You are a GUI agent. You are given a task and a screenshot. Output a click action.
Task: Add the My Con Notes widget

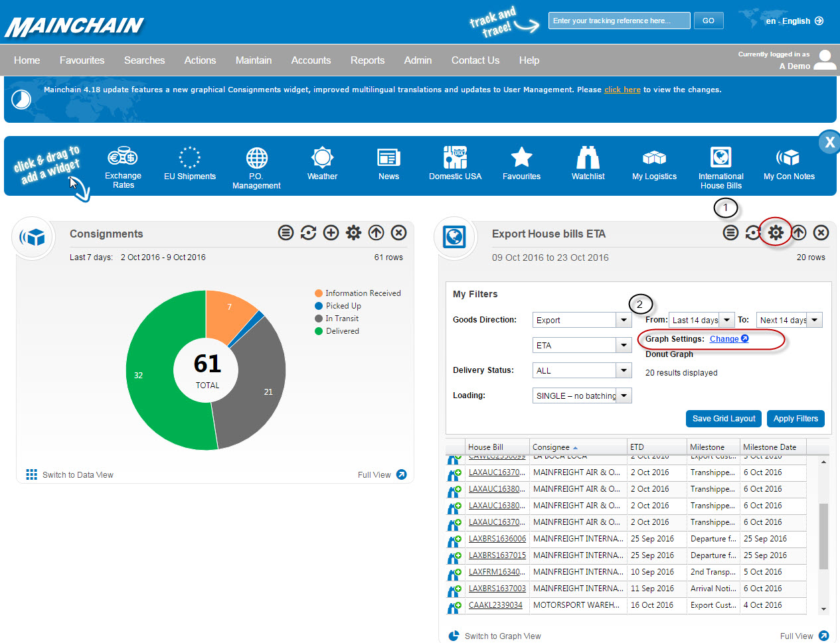789,163
